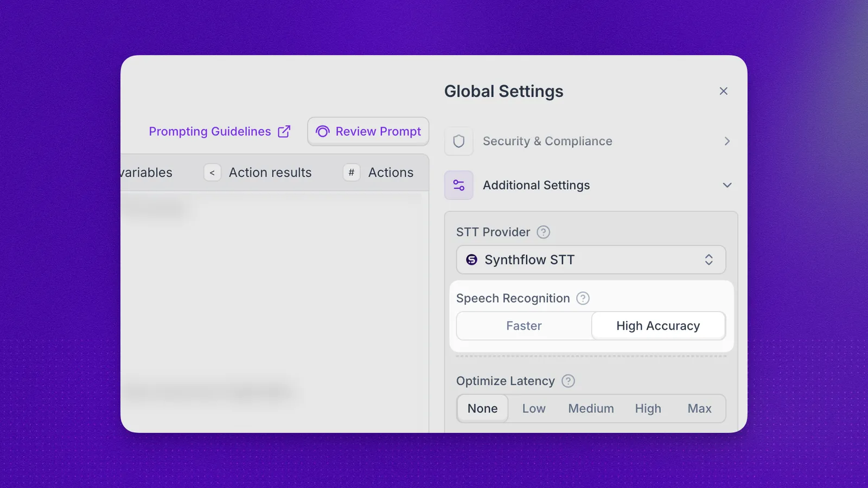Click the Review Prompt button
Screen dimensions: 868x488
tap(368, 131)
